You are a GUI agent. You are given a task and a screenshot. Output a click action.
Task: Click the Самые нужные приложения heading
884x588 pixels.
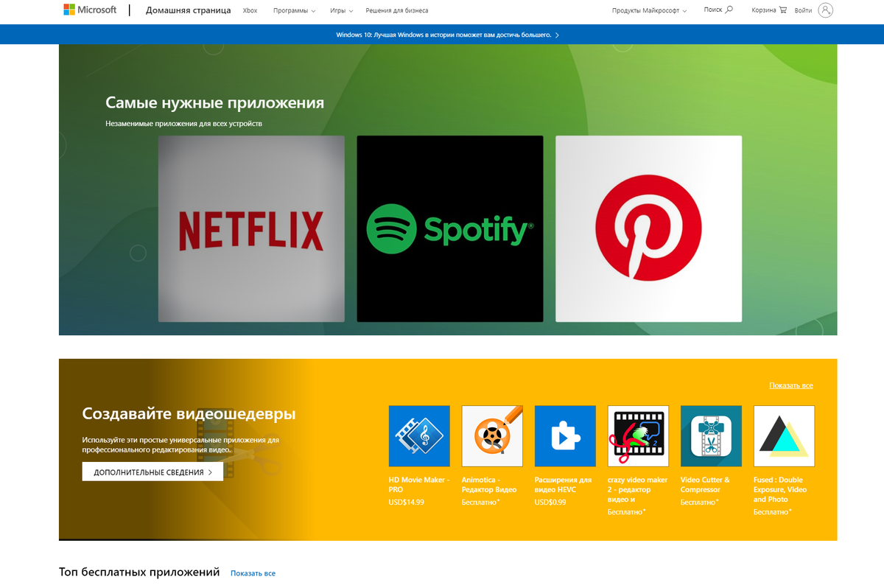[x=214, y=102]
